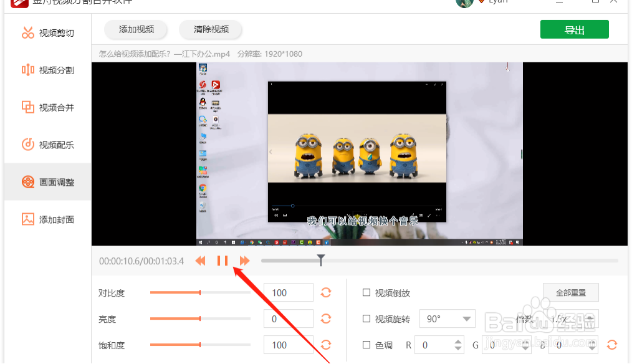
Task: Click the merge squares icon beside 视频合并
Action: coord(28,107)
